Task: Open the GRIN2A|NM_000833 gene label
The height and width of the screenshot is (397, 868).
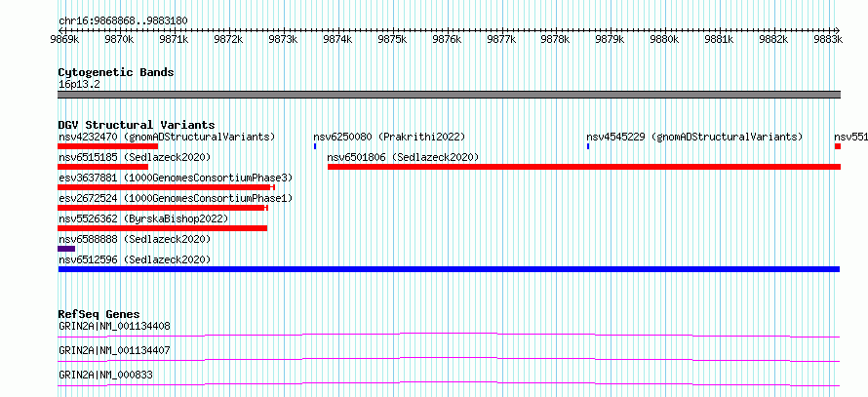Action: click(x=105, y=375)
